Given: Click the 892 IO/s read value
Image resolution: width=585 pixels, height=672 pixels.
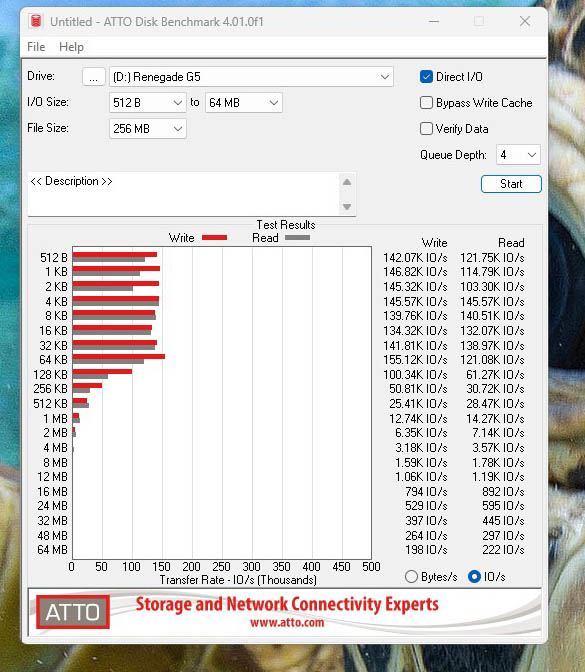Looking at the screenshot, I should (x=503, y=492).
